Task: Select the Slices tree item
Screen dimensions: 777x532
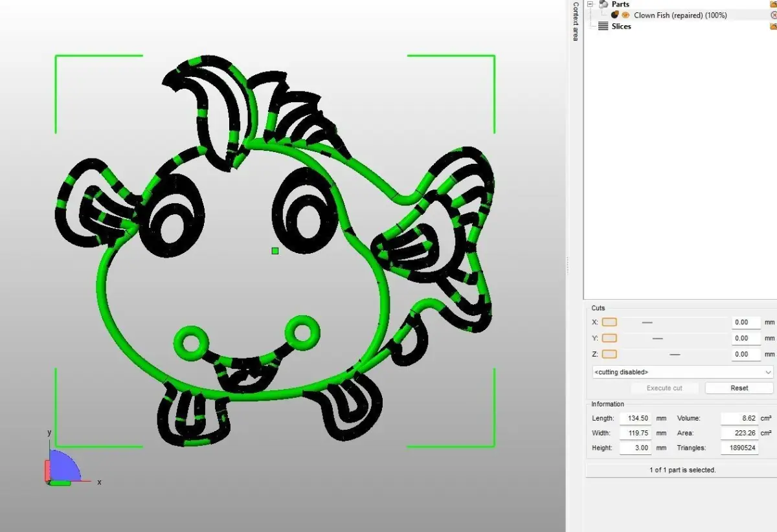Action: point(621,27)
